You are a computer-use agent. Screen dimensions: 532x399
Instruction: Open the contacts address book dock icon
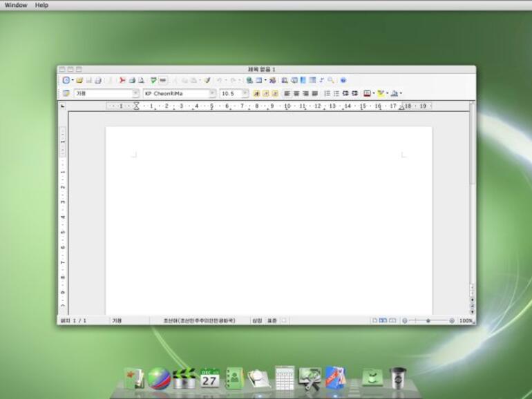click(234, 378)
